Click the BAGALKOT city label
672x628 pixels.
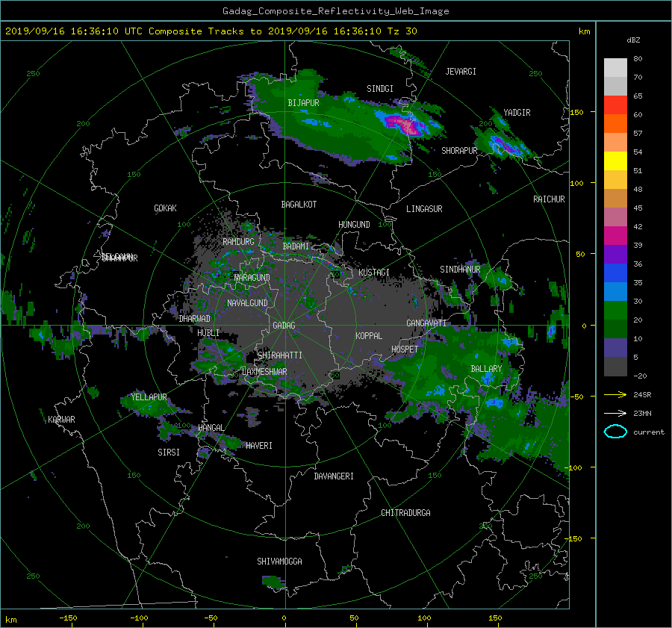click(299, 205)
